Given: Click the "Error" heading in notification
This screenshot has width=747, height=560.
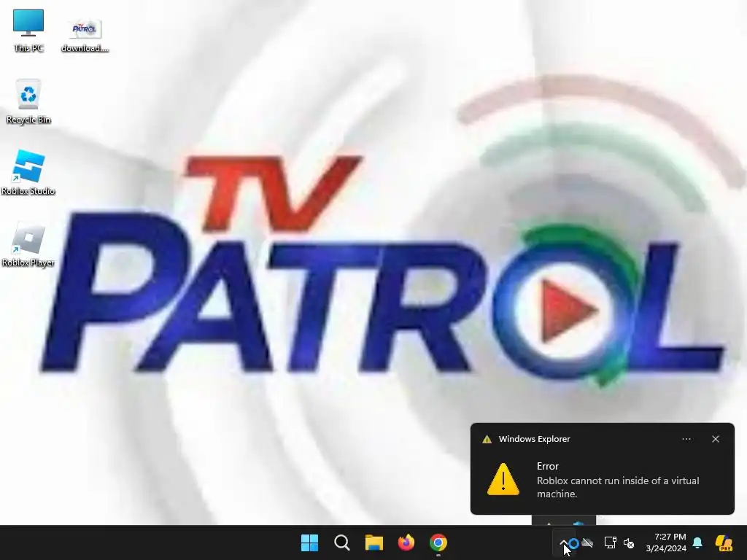Looking at the screenshot, I should coord(547,466).
